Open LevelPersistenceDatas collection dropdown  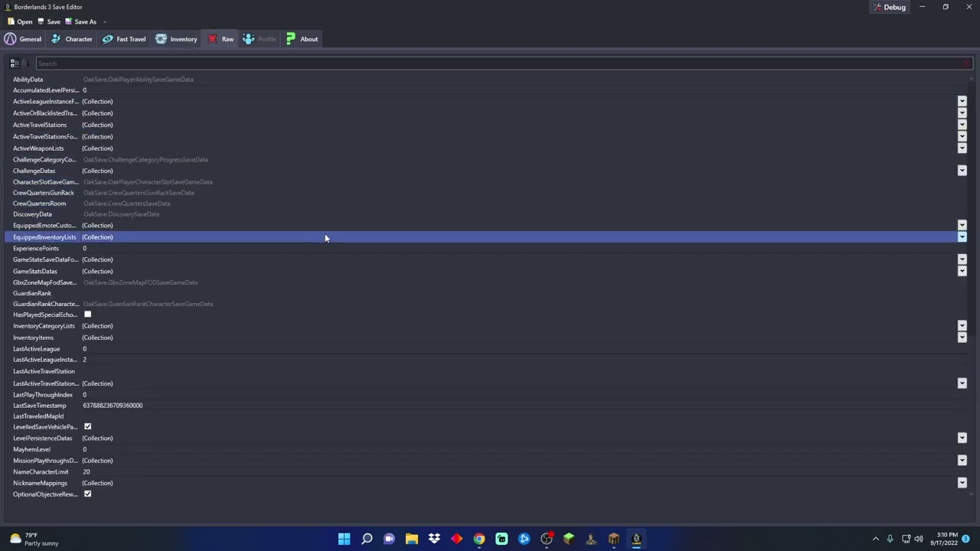coord(962,438)
